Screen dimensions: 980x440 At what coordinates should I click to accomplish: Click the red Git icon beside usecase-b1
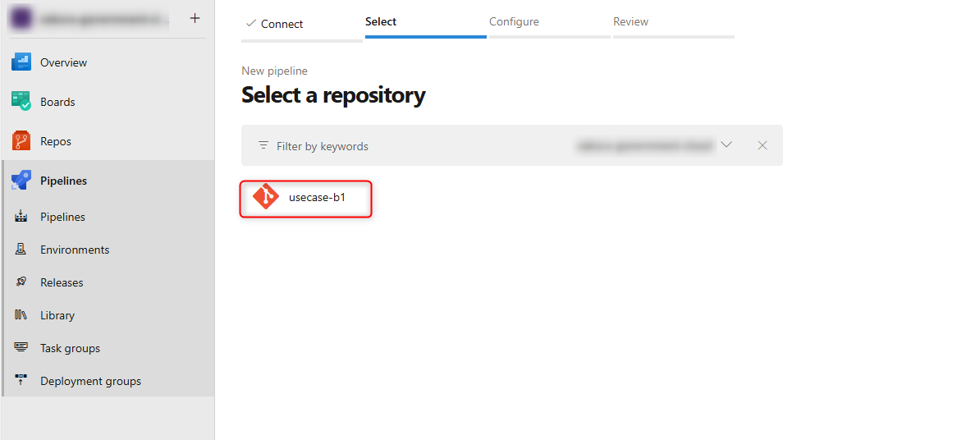(x=266, y=198)
